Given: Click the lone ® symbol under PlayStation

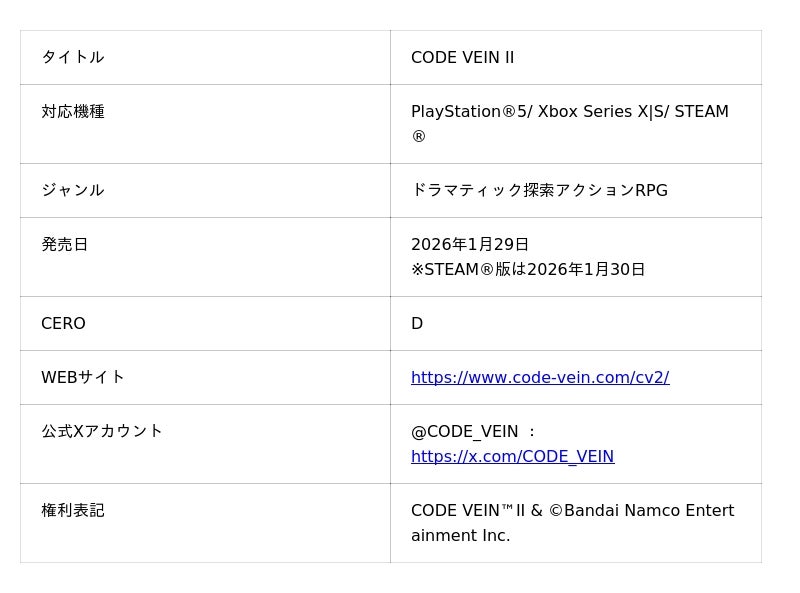Looking at the screenshot, I should 419,136.
